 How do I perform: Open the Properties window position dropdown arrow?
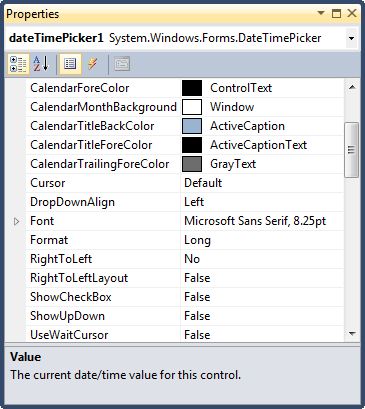coord(321,13)
